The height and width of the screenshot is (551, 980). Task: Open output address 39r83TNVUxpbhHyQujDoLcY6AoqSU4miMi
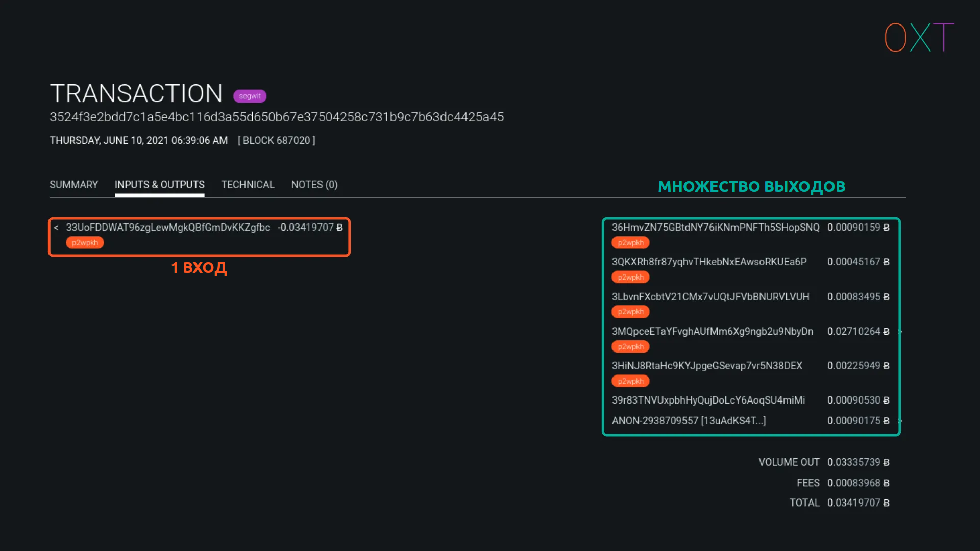click(708, 400)
